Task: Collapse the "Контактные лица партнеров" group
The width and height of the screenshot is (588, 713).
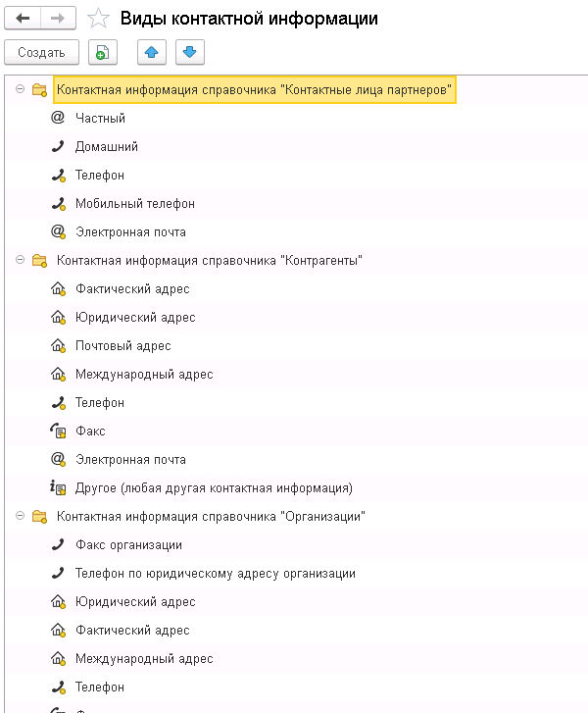Action: 20,89
